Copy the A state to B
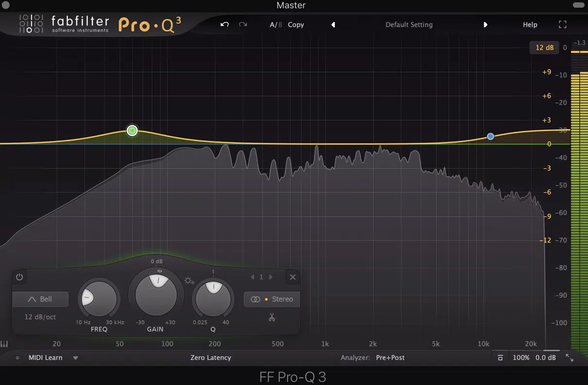588x385 pixels. click(296, 24)
